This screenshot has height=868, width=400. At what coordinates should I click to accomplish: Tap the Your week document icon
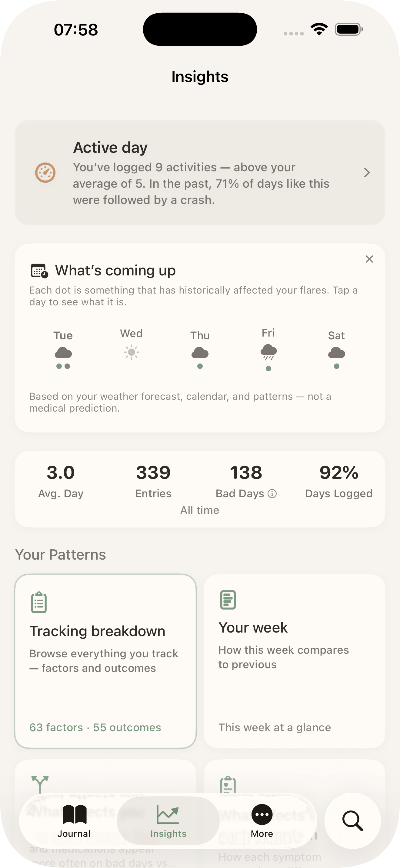228,600
